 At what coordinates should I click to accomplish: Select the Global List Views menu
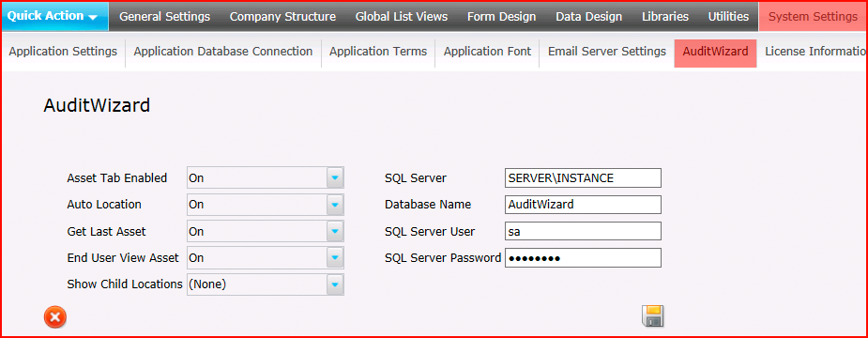[x=402, y=17]
